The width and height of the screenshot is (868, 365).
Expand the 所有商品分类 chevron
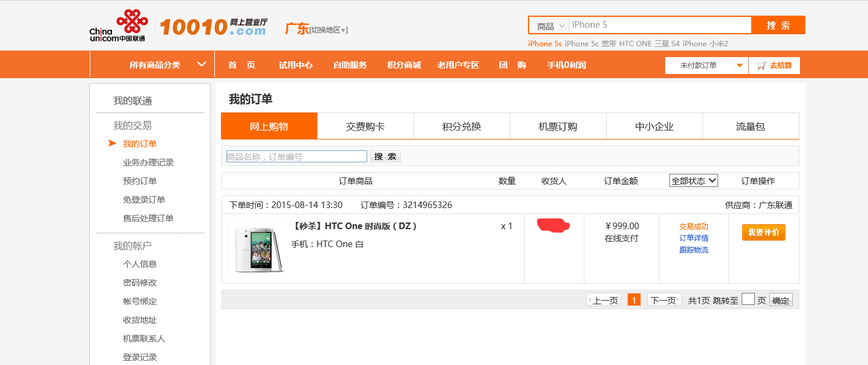pyautogui.click(x=202, y=64)
